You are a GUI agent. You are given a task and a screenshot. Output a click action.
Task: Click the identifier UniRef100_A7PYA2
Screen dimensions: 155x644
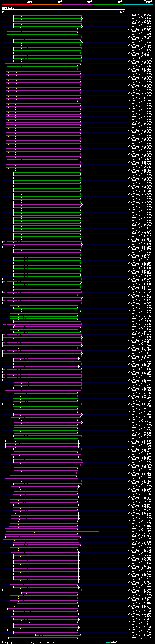click(x=139, y=319)
